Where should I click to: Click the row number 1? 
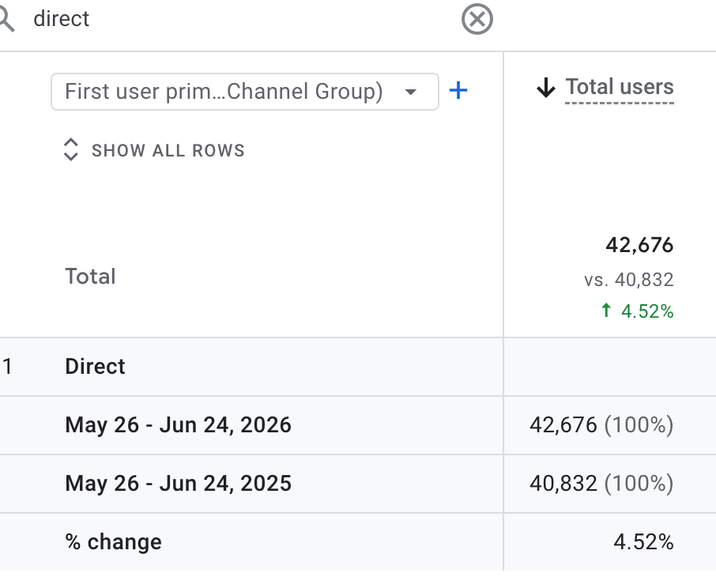(7, 367)
